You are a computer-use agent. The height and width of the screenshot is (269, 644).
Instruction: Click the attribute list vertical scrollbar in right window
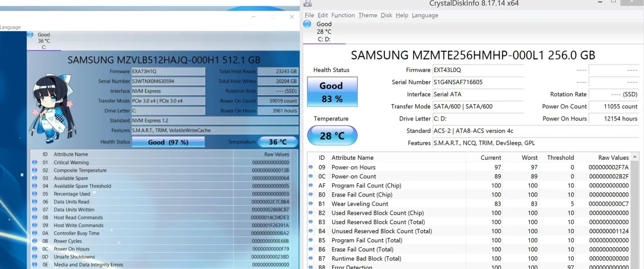coord(635,212)
